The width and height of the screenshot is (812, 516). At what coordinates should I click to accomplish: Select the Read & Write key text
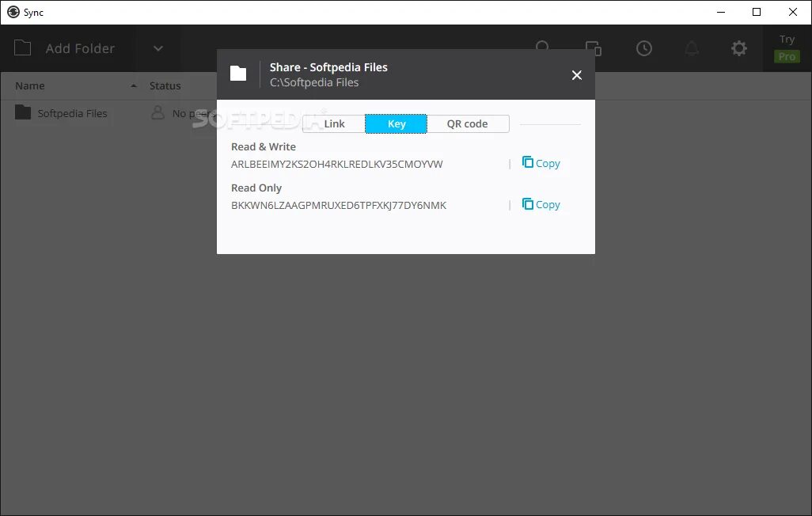point(336,165)
